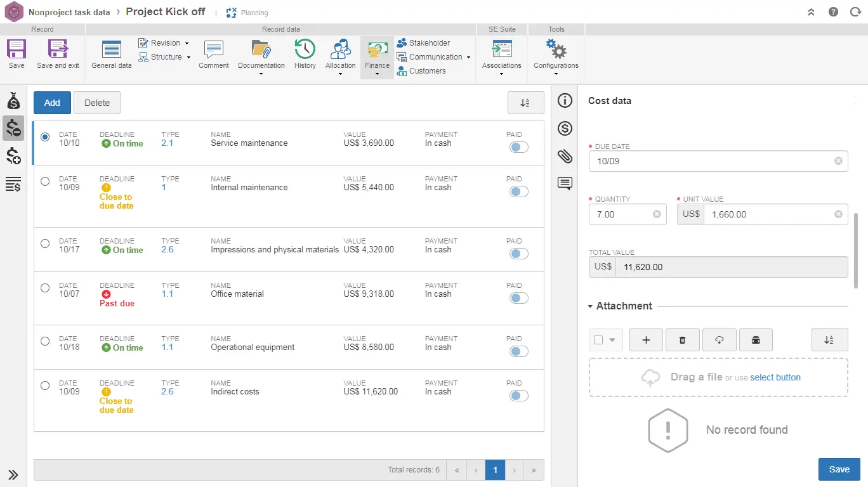Viewport: 868px width, 487px height.
Task: Select the radio button for Internal maintenance row
Action: pyautogui.click(x=44, y=181)
